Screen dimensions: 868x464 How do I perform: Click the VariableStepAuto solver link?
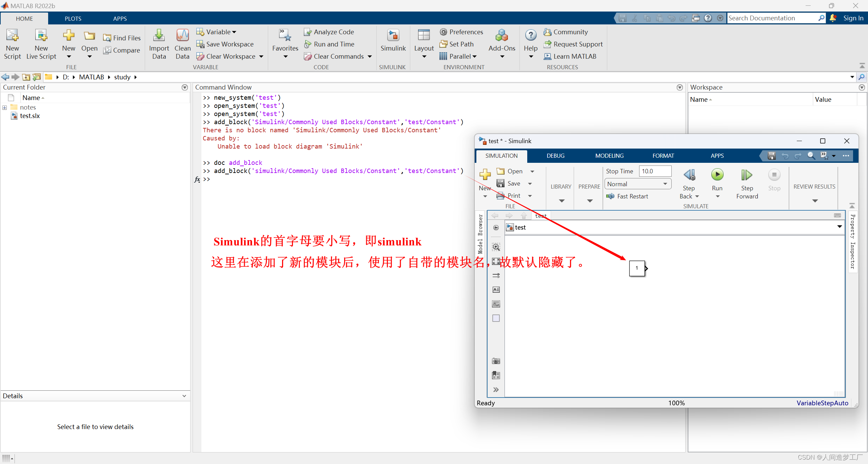[x=822, y=403]
